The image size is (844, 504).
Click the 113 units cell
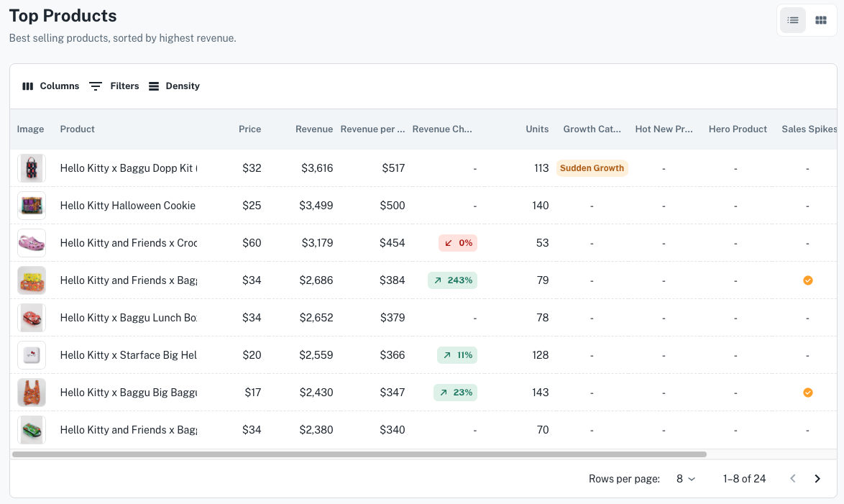[541, 168]
